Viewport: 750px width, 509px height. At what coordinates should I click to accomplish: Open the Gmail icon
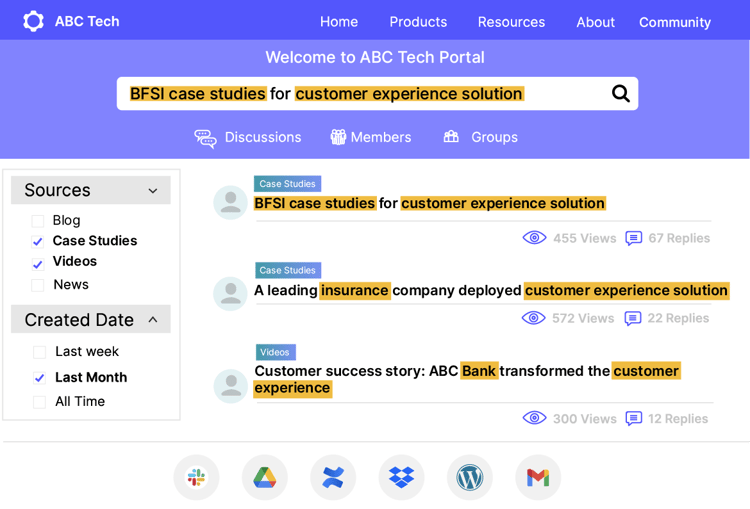coord(538,477)
